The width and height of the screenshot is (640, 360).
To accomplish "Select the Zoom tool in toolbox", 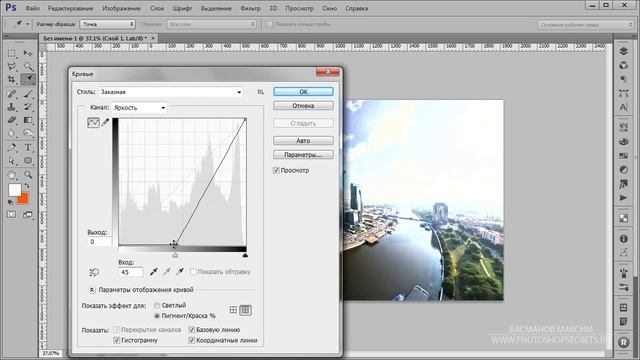I will click(28, 175).
